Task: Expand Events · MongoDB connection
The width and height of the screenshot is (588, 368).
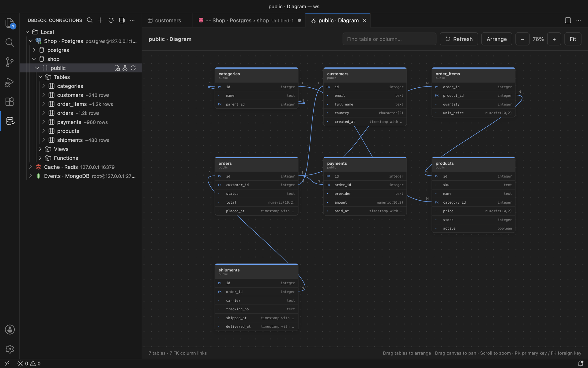Action: tap(30, 176)
